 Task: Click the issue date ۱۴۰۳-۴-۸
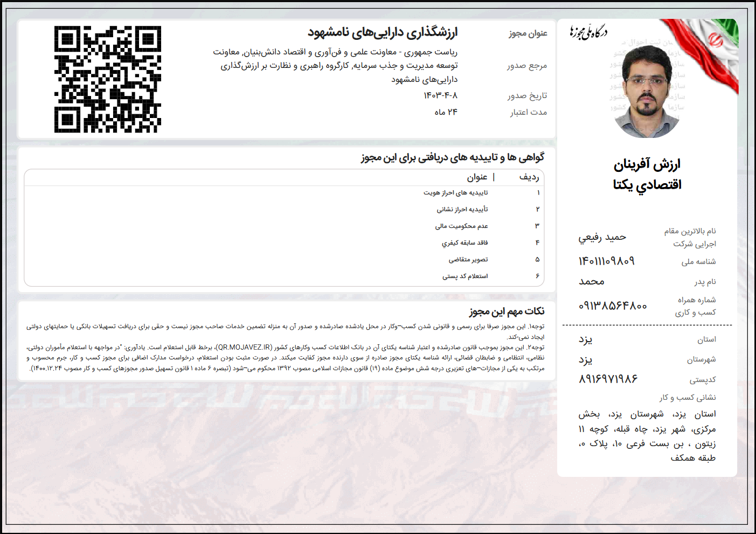pos(440,95)
